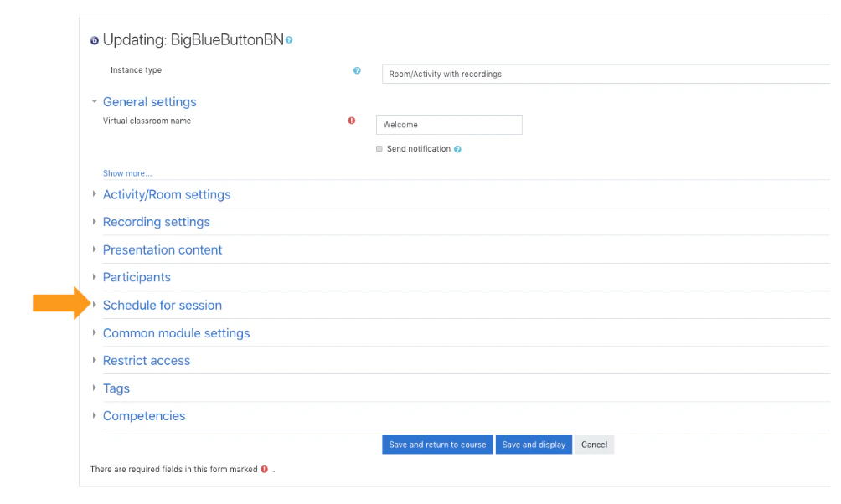The width and height of the screenshot is (841, 504).
Task: Click the BigBlueButtonBN activity icon beside the heading
Action: [x=94, y=39]
